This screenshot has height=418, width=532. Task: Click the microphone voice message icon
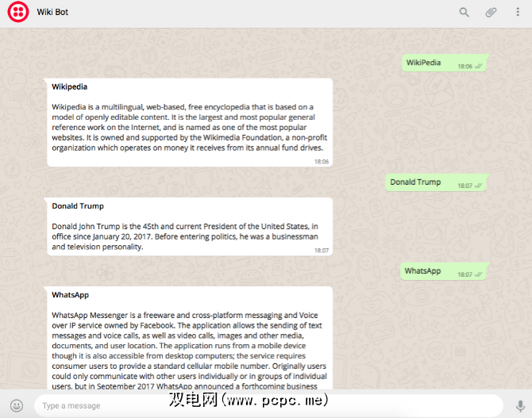[520, 406]
